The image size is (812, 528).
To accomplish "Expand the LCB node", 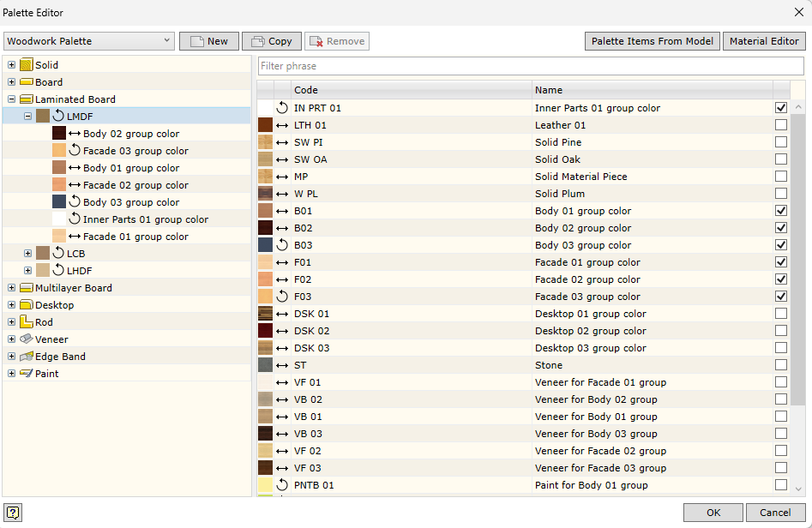I will [28, 253].
